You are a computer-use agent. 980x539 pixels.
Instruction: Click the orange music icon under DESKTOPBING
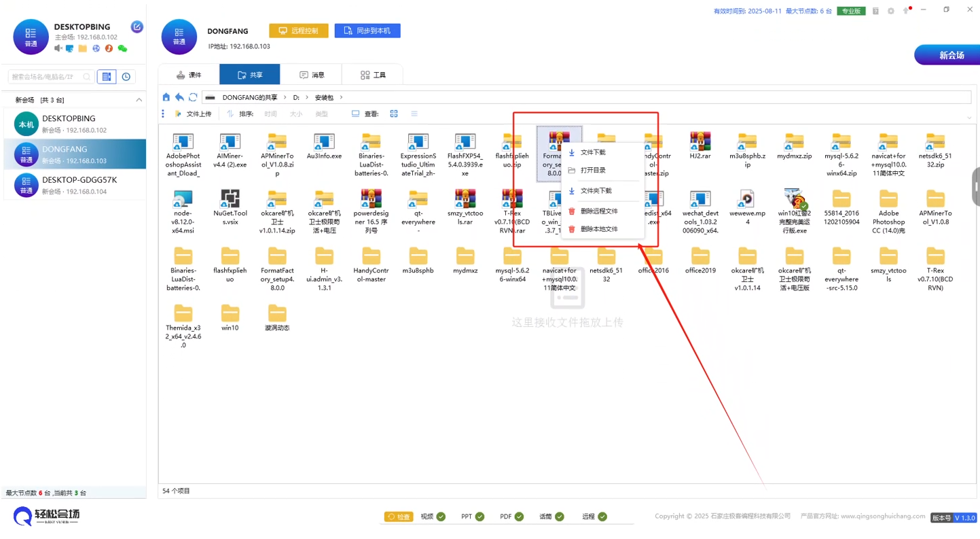pos(109,48)
